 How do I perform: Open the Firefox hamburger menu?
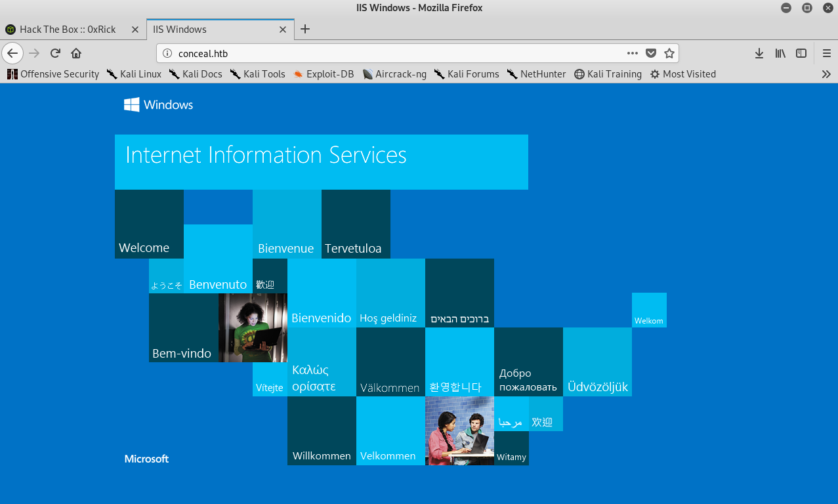click(826, 53)
